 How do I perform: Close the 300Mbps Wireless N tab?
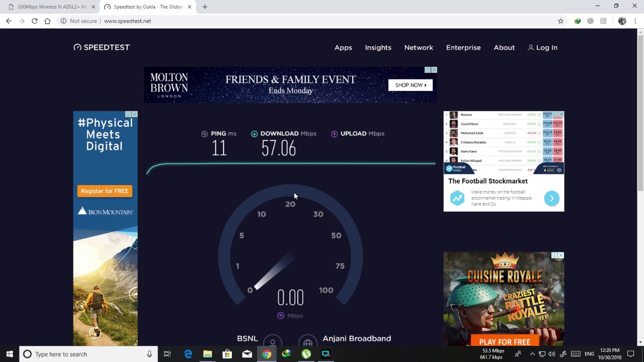tap(93, 7)
